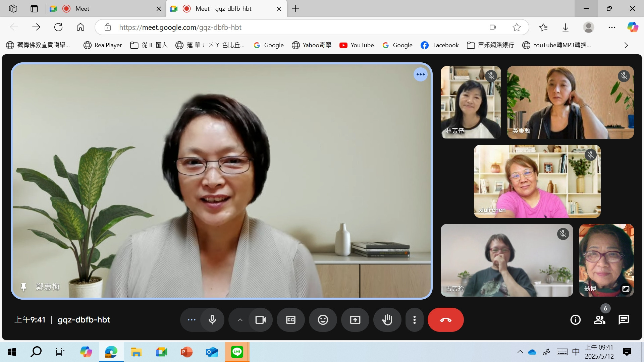Open LINE app from the taskbar
This screenshot has height=362, width=644.
(x=237, y=352)
